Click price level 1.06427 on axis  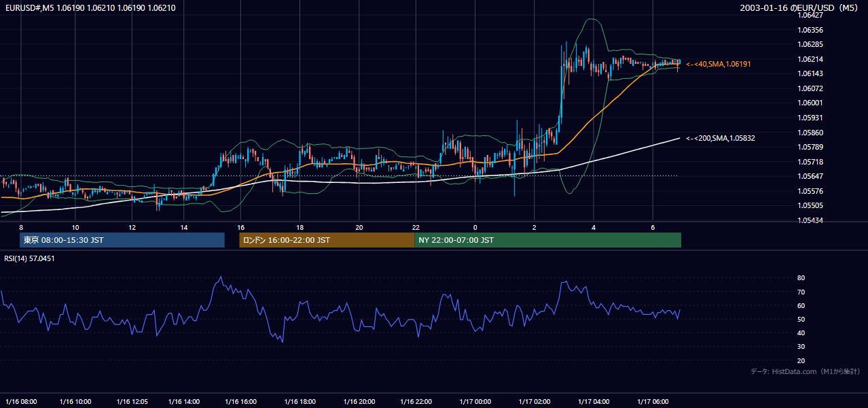[811, 15]
